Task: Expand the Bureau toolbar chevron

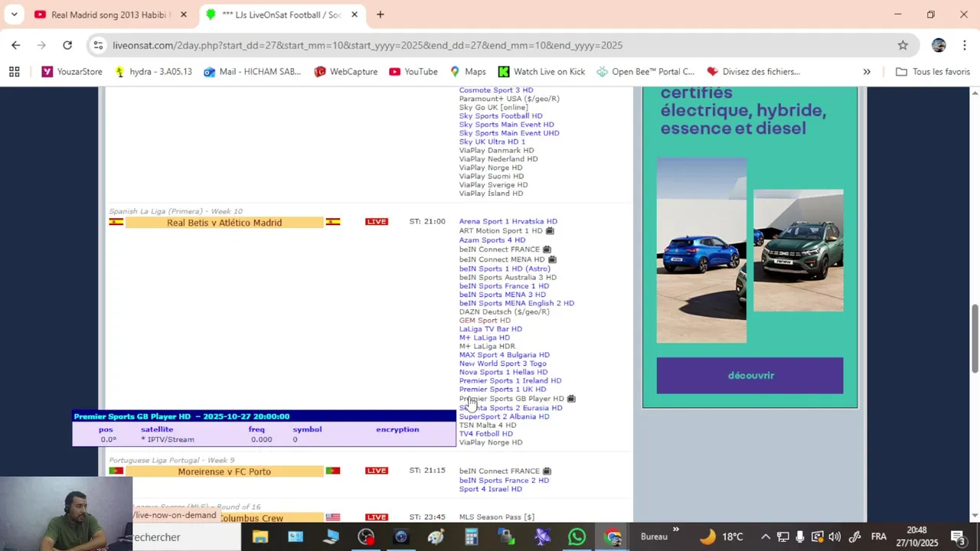Action: (x=676, y=530)
